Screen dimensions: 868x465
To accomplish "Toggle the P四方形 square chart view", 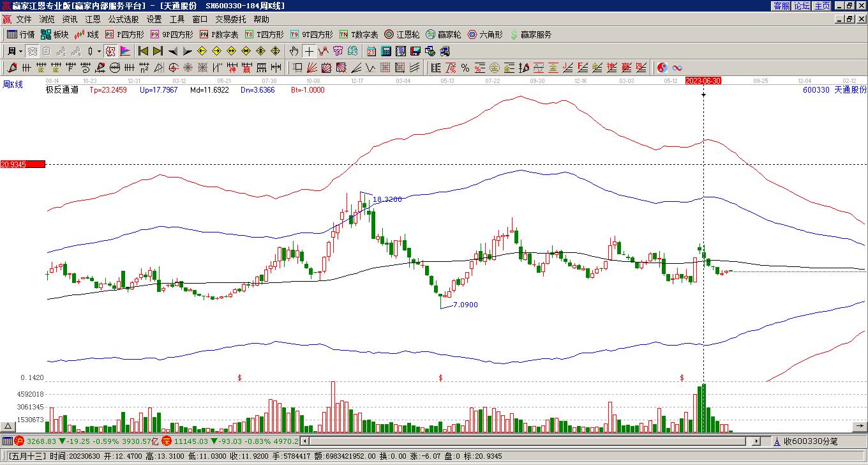I will point(125,34).
